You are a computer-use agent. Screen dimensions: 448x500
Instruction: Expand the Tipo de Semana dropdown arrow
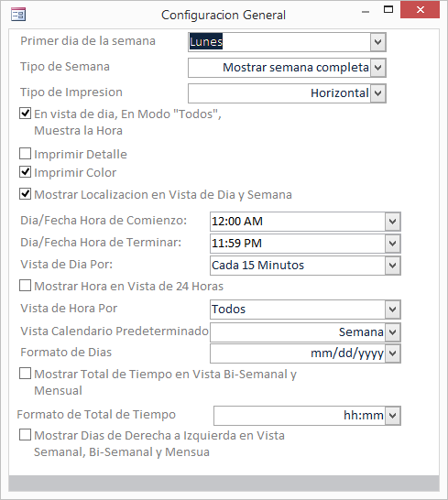(x=377, y=68)
